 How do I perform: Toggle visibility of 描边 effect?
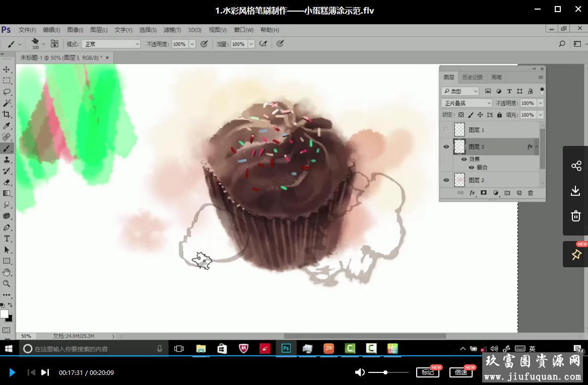[472, 168]
